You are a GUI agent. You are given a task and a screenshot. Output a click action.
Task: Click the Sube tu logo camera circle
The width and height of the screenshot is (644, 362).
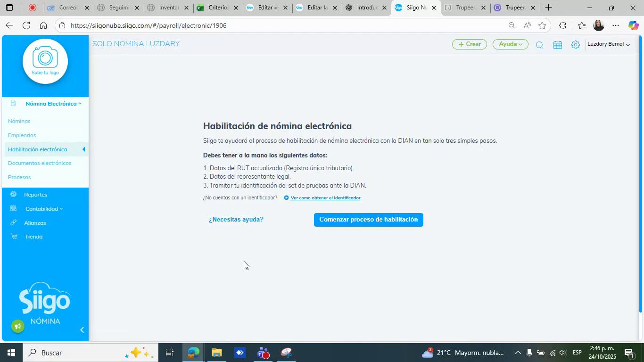pyautogui.click(x=45, y=61)
